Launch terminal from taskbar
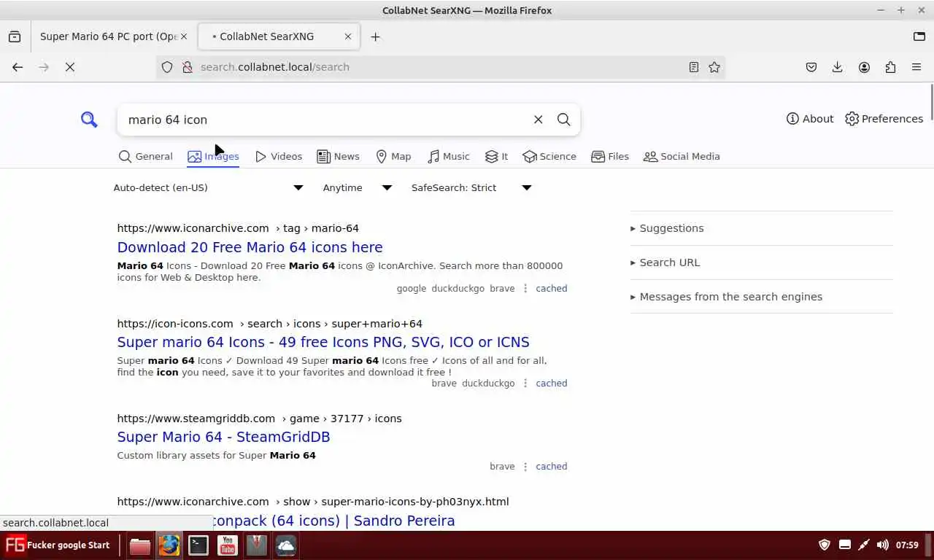This screenshot has width=934, height=560. 198,545
